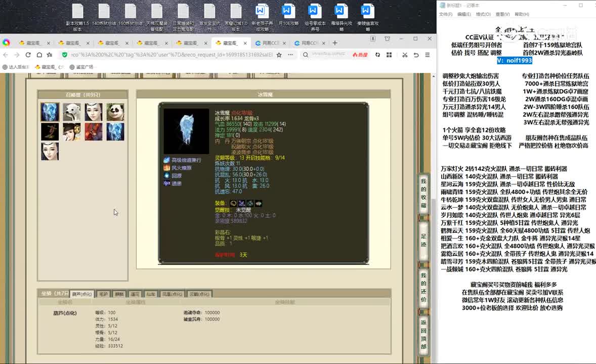Click the 我的收藏 side button

pyautogui.click(x=423, y=194)
